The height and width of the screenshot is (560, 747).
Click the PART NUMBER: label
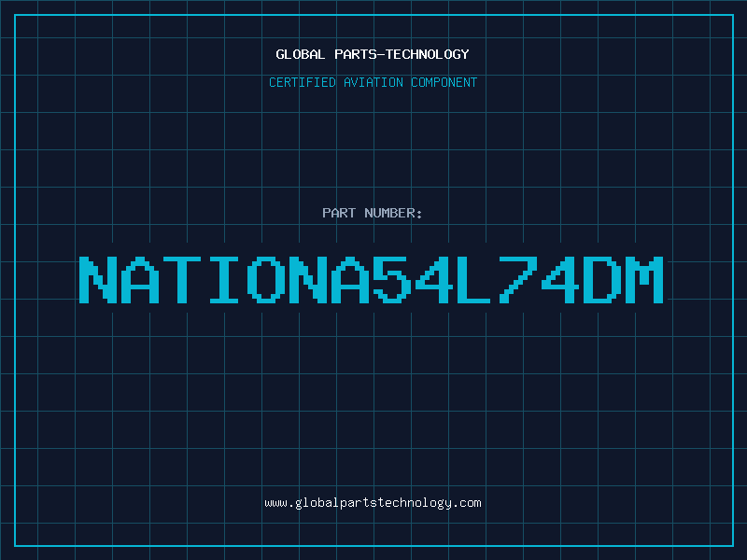pos(373,213)
